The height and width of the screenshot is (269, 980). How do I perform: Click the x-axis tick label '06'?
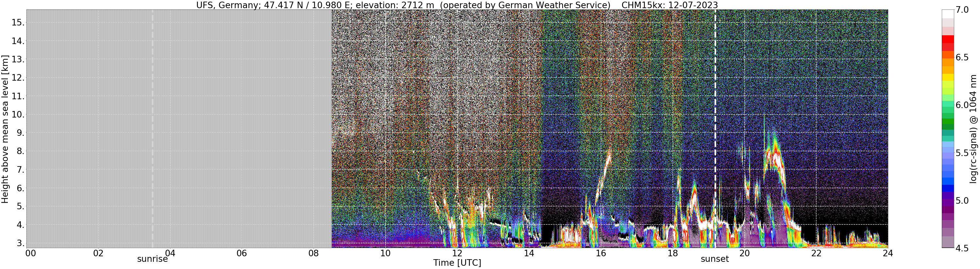pyautogui.click(x=242, y=253)
